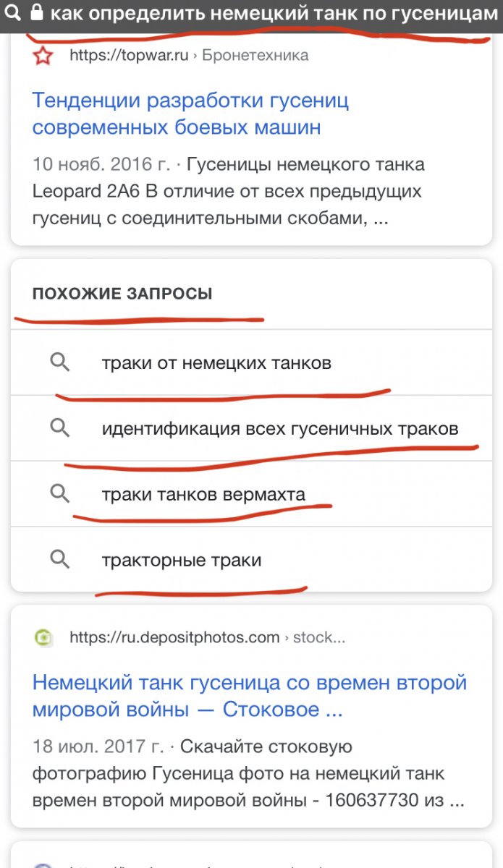Click the topwar.ru › Бронетехника URL breadcrumb
This screenshot has height=868, width=503.
tap(189, 56)
